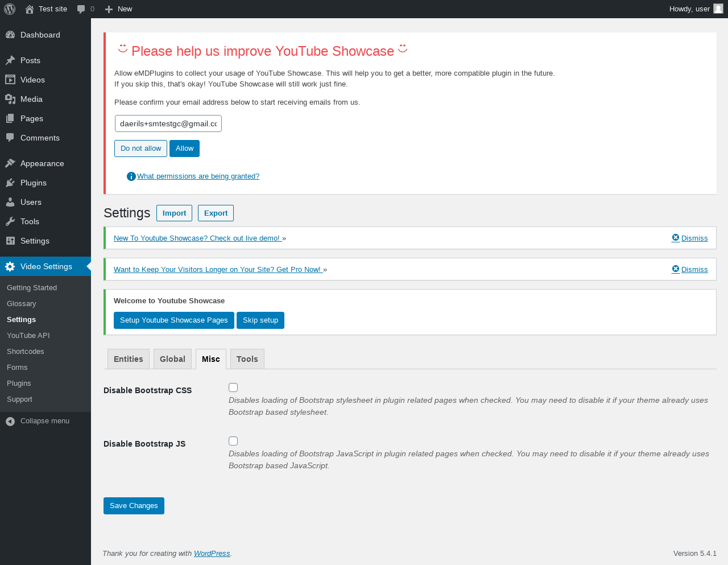Screen dimensions: 728x565
Task: Click the Do not allow button
Action: click(140, 149)
